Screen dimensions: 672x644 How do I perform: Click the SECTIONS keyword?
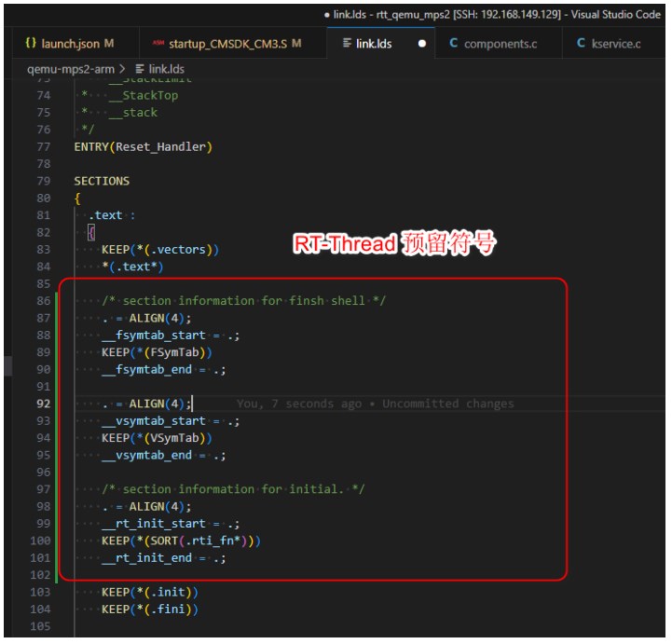(x=102, y=181)
